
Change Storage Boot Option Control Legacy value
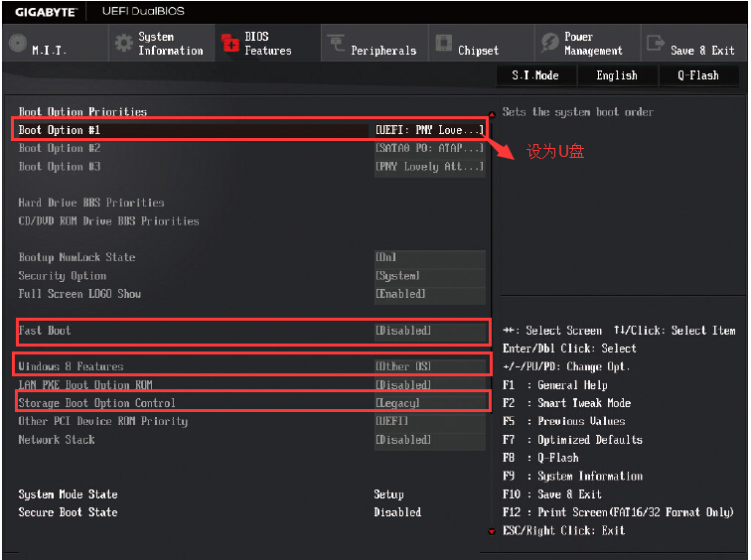pyautogui.click(x=429, y=403)
